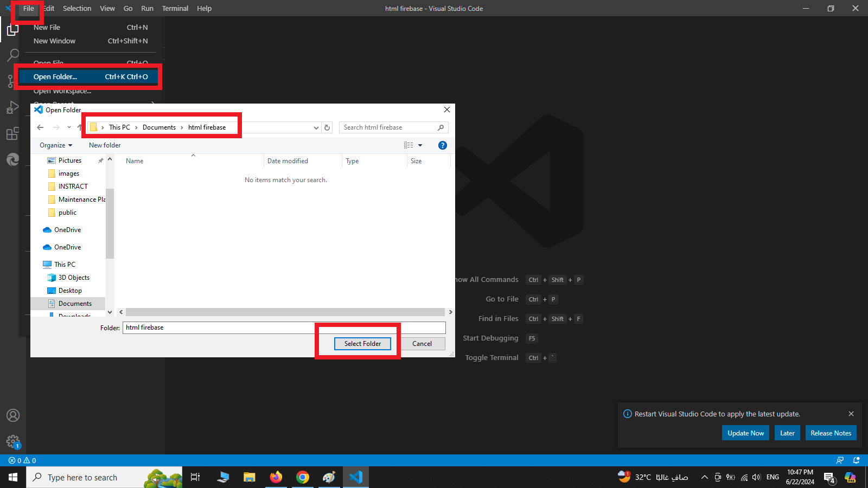Toggle the Problems panel via the error counter

coord(22,460)
